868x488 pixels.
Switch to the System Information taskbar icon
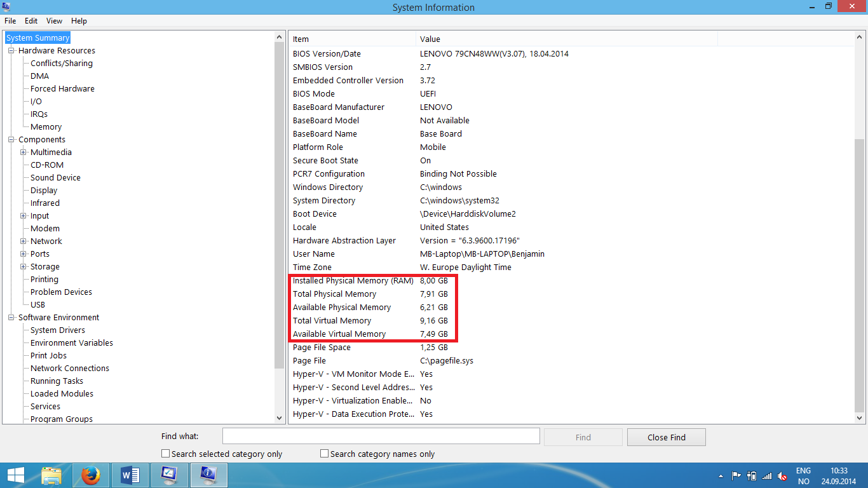(x=208, y=475)
